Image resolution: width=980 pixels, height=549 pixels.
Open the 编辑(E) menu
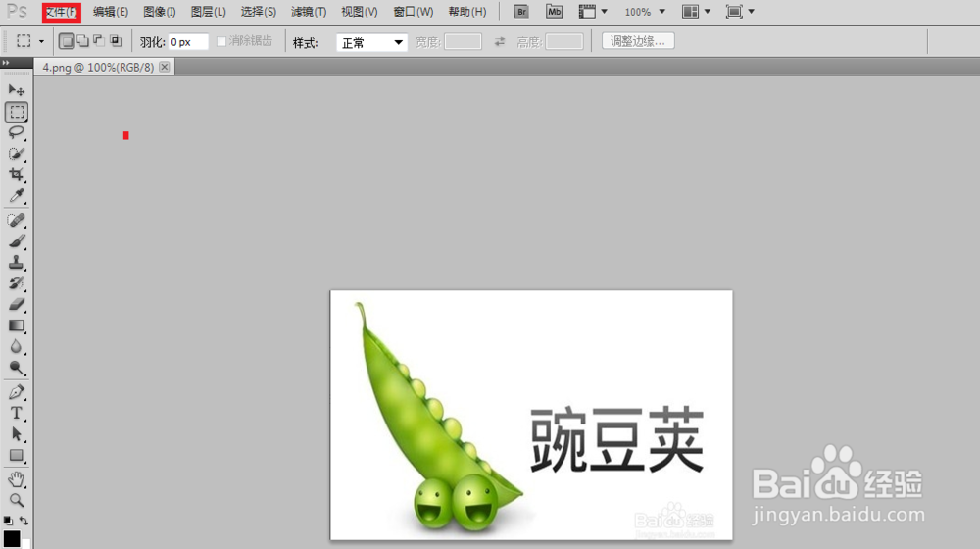coord(111,12)
